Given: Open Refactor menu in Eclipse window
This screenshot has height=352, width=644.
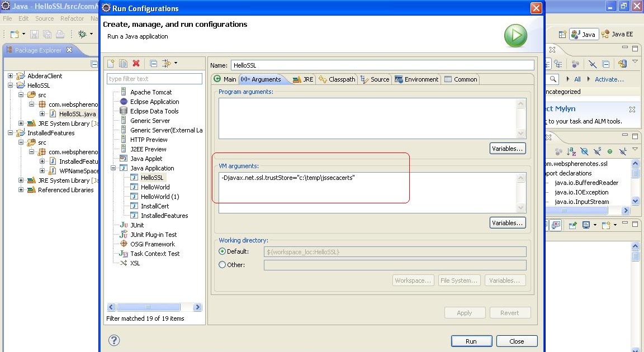Looking at the screenshot, I should (x=72, y=18).
